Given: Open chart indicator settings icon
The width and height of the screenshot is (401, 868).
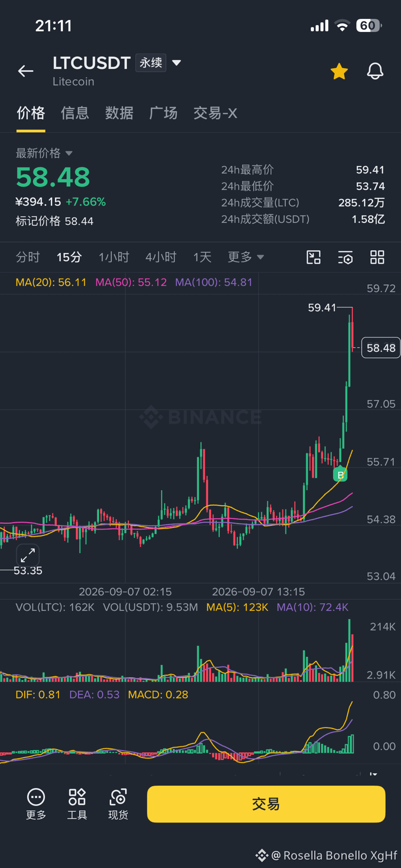Looking at the screenshot, I should 345,257.
